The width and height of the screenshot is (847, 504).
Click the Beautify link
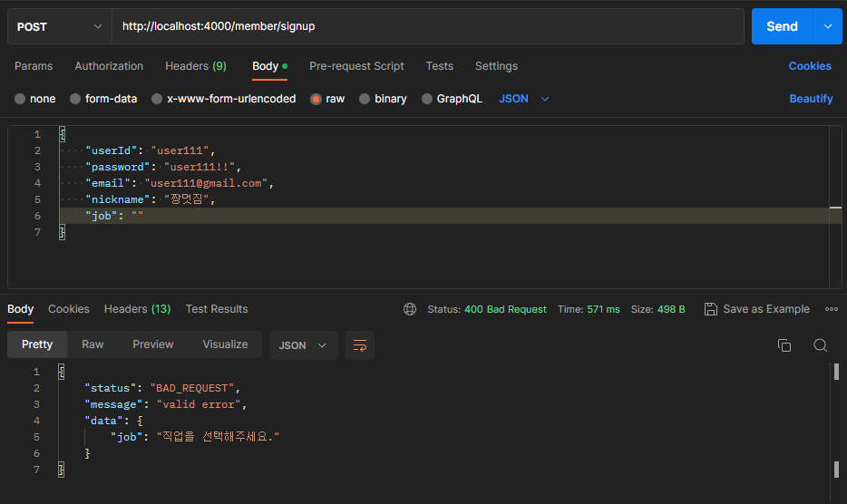pyautogui.click(x=811, y=99)
